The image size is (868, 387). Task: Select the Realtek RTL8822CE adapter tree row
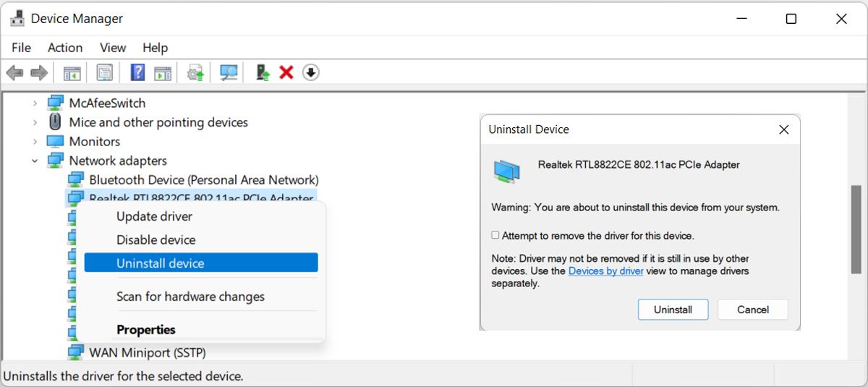[191, 197]
